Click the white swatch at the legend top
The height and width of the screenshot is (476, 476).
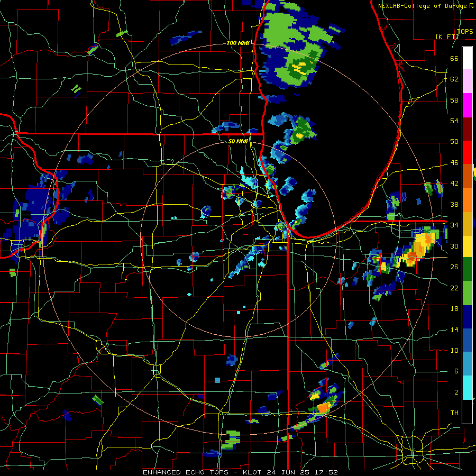pos(467,58)
